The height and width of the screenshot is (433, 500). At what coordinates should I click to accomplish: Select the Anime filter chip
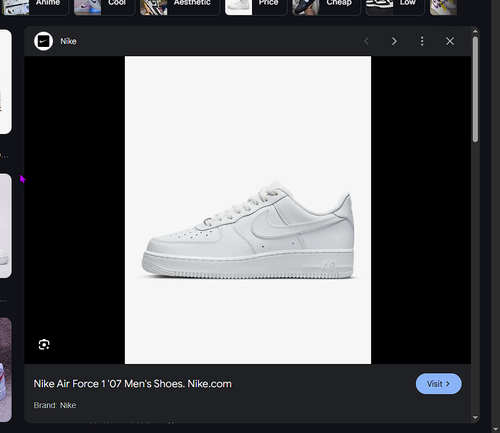pos(34,7)
